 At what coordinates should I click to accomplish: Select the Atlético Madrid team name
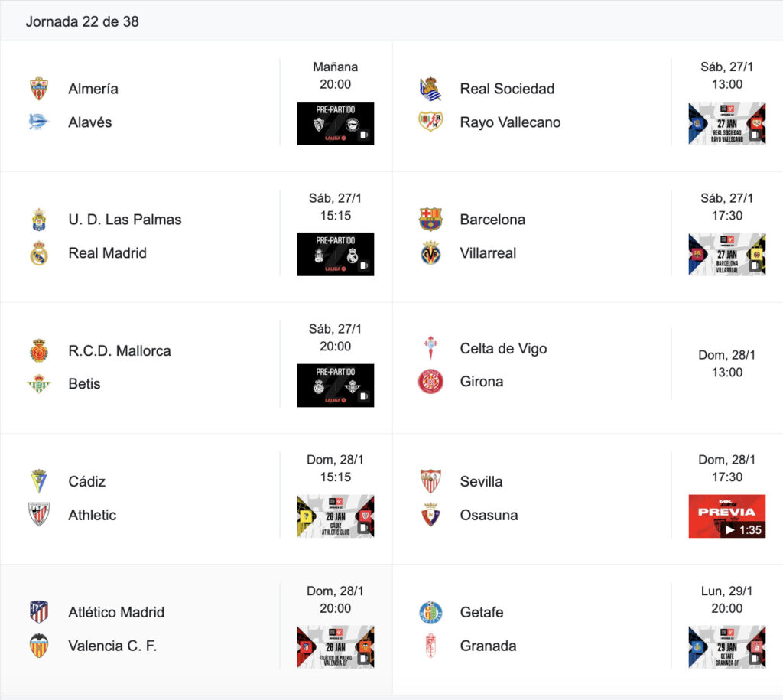pos(116,612)
